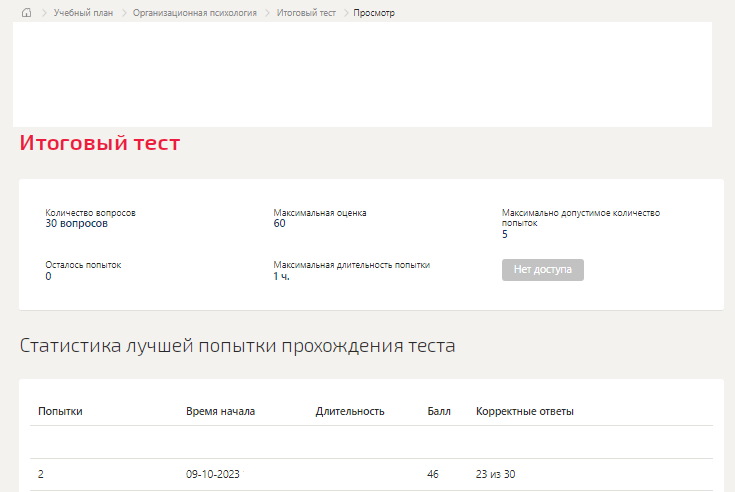Click the chevron before Организационная психология
This screenshot has width=735, height=492.
click(x=124, y=13)
